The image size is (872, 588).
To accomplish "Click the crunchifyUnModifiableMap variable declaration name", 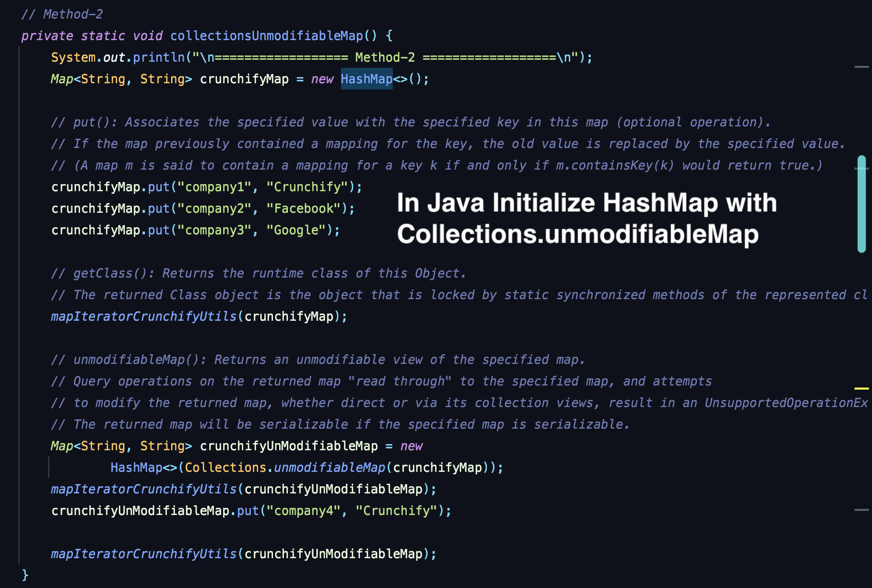I will click(x=288, y=446).
